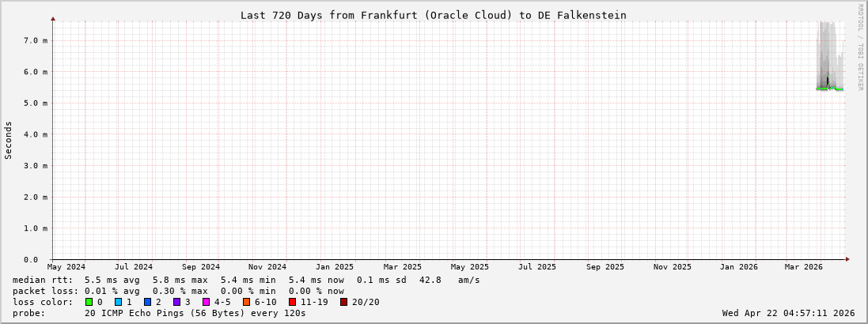Click the packet loss statistics line
Viewport: 868px width, 324px height.
coord(178,291)
